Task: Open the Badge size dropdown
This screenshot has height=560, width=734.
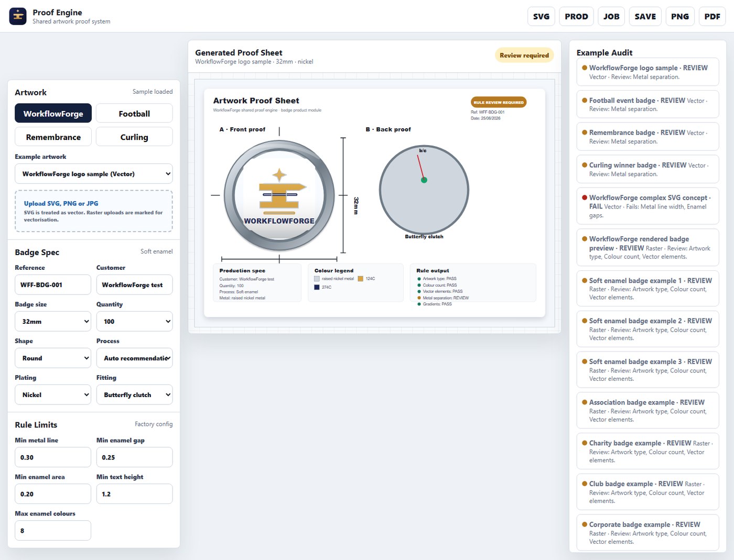Action: (53, 322)
